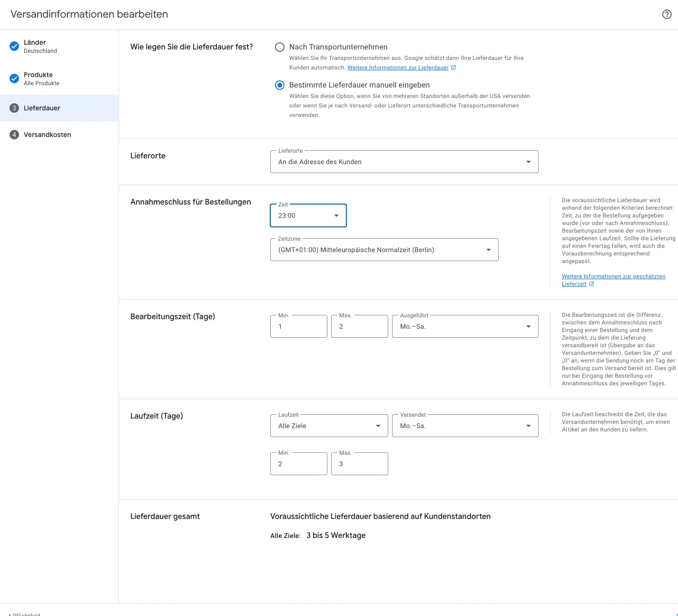Select Bestimmte Lieferdauer manuell eingeben radio
The image size is (678, 616).
[x=280, y=85]
